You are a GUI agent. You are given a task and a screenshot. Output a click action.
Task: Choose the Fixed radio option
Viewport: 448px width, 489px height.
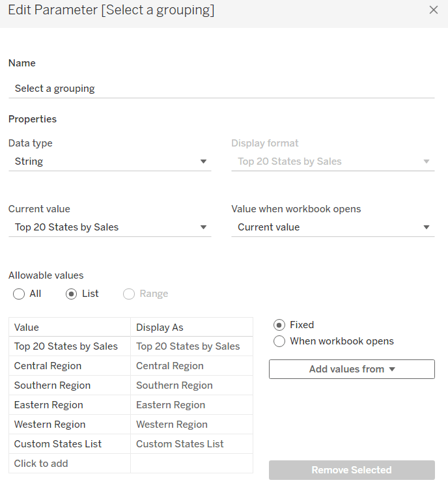pos(279,325)
